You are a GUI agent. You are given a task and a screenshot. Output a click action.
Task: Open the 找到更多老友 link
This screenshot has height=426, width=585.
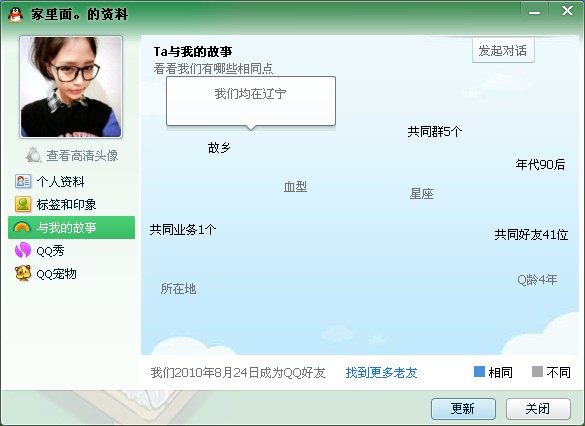coord(381,372)
